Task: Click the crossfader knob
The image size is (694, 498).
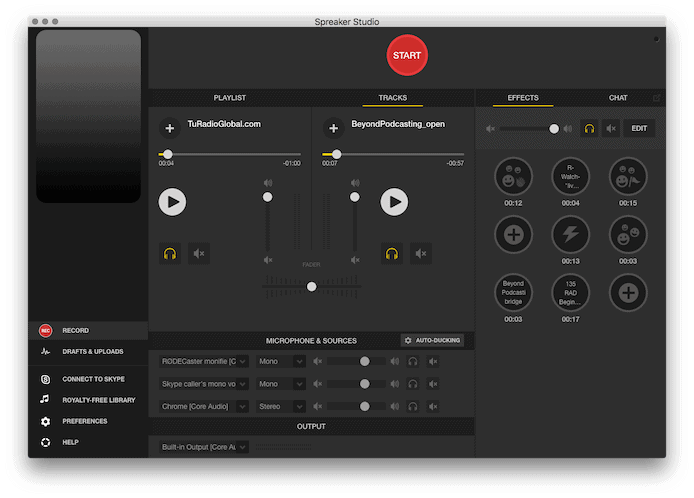Action: [312, 287]
